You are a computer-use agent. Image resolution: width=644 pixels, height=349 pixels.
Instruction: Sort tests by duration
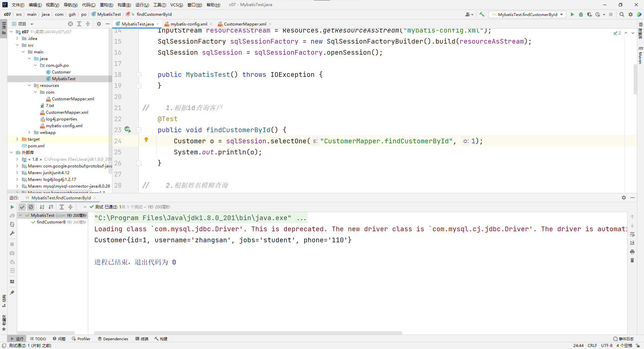[x=51, y=207]
